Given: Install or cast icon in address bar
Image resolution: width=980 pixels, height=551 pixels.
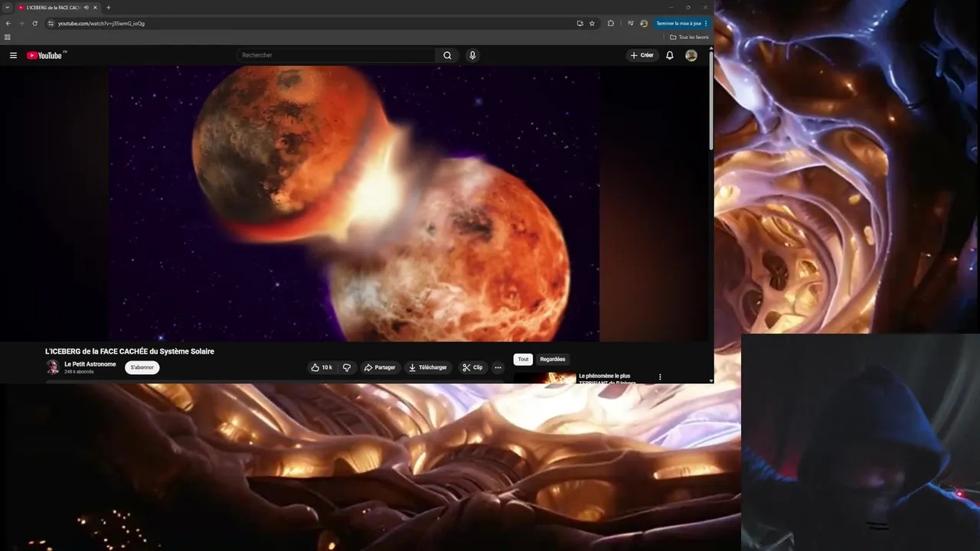Looking at the screenshot, I should [580, 24].
